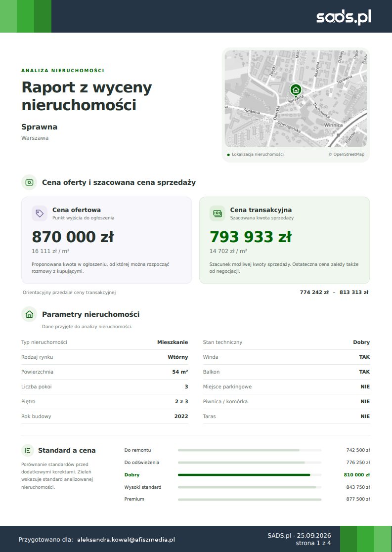Image resolution: width=392 pixels, height=552 pixels.
Task: Click the Piwnica / komórka value NIE
Action: 365,401
